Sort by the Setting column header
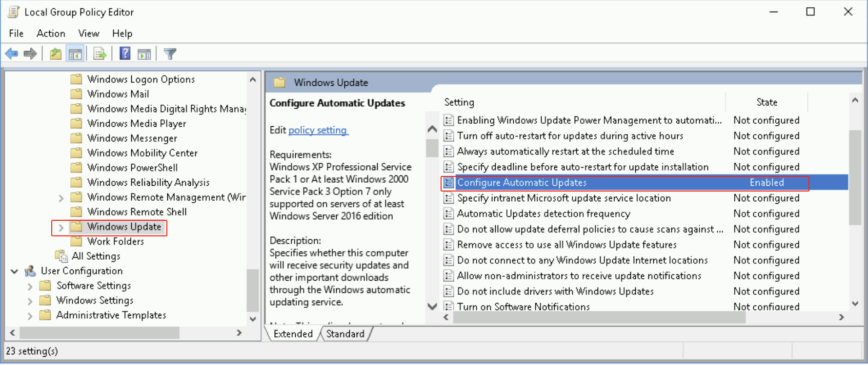The height and width of the screenshot is (365, 868). point(459,102)
